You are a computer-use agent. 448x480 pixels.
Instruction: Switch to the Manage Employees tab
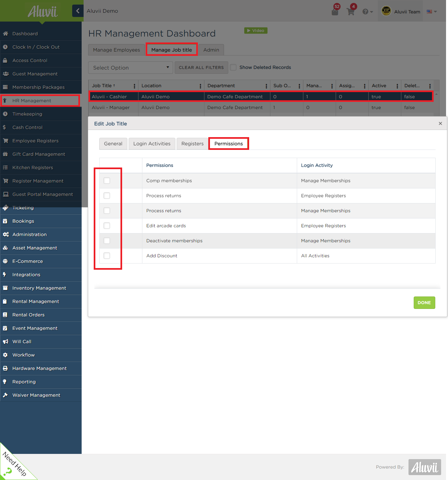117,50
